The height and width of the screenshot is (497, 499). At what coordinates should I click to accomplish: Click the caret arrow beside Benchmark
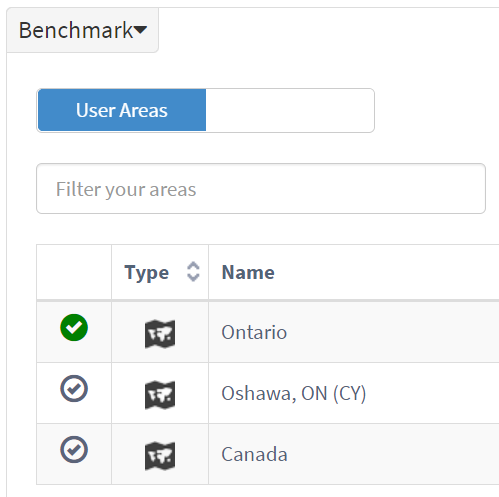[x=141, y=30]
